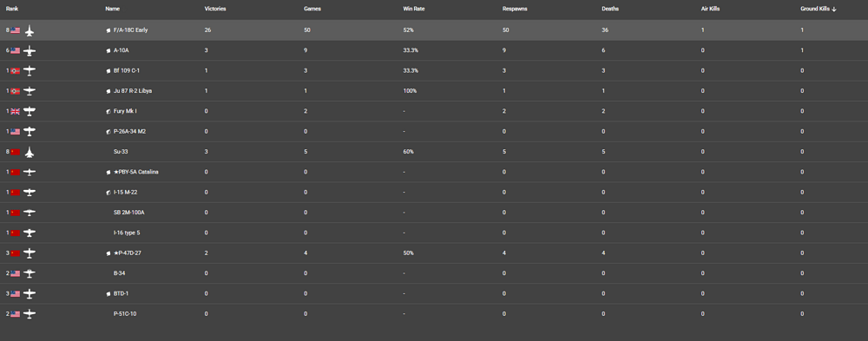Sort the table by Victories header
This screenshot has width=868, height=341.
click(x=215, y=10)
